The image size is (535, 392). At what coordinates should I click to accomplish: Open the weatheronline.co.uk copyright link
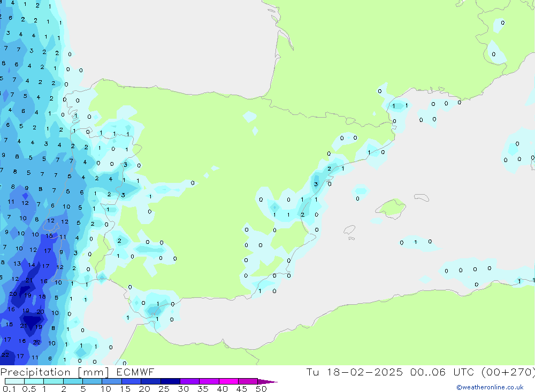490,387
